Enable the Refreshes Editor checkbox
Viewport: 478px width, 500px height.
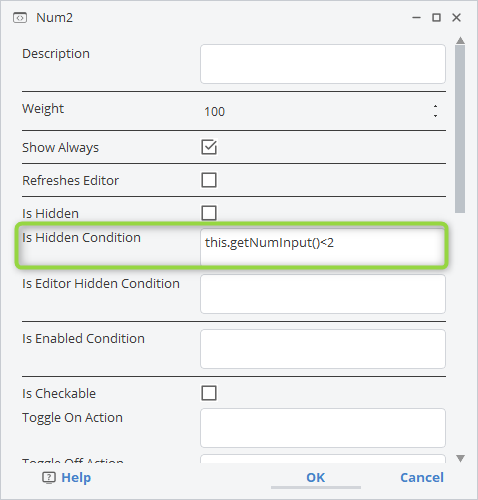(x=209, y=180)
